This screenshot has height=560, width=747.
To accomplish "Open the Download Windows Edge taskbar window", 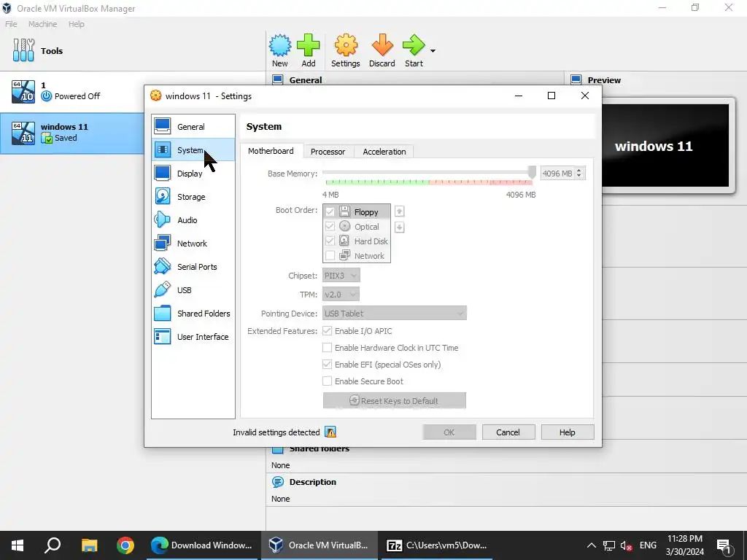I will pyautogui.click(x=201, y=545).
